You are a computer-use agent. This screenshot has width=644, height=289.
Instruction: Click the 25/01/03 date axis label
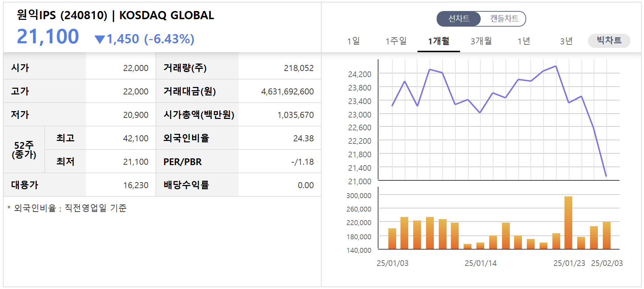tap(393, 263)
